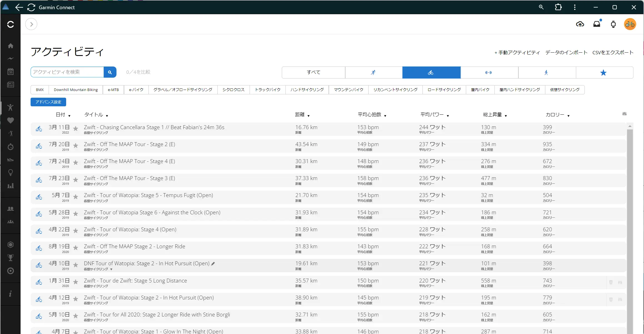Toggle star on Off The MAAP Stage 4 (E)
This screenshot has height=334, width=644.
(x=76, y=163)
